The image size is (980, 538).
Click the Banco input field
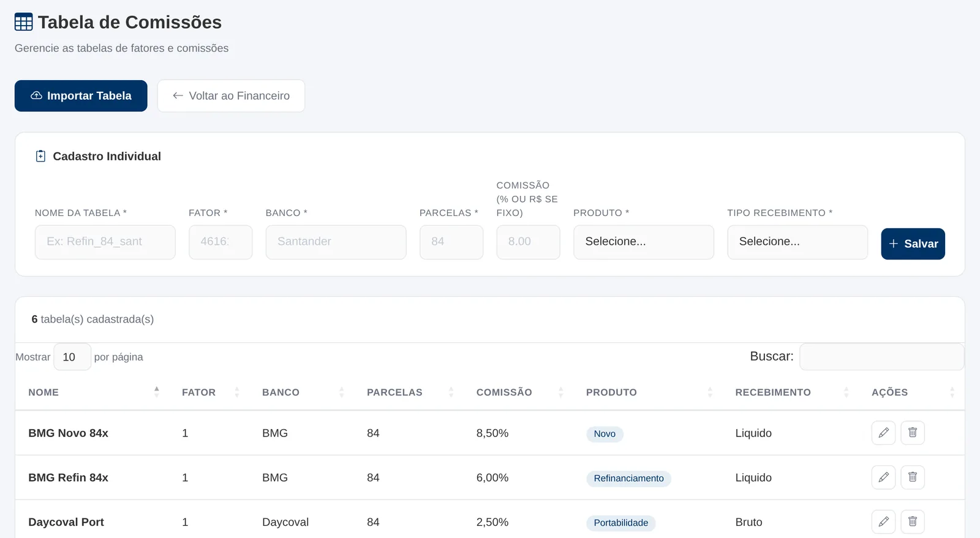coord(336,242)
